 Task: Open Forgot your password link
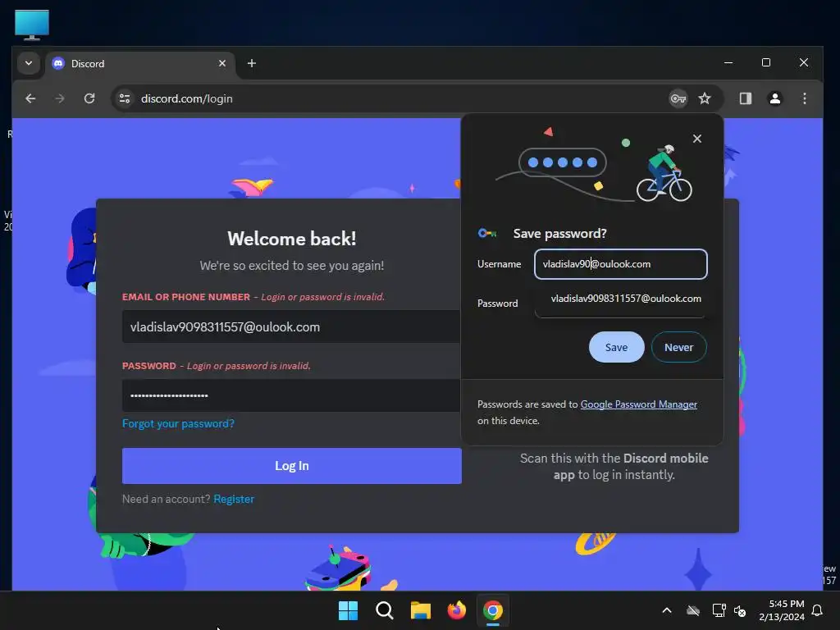tap(178, 424)
